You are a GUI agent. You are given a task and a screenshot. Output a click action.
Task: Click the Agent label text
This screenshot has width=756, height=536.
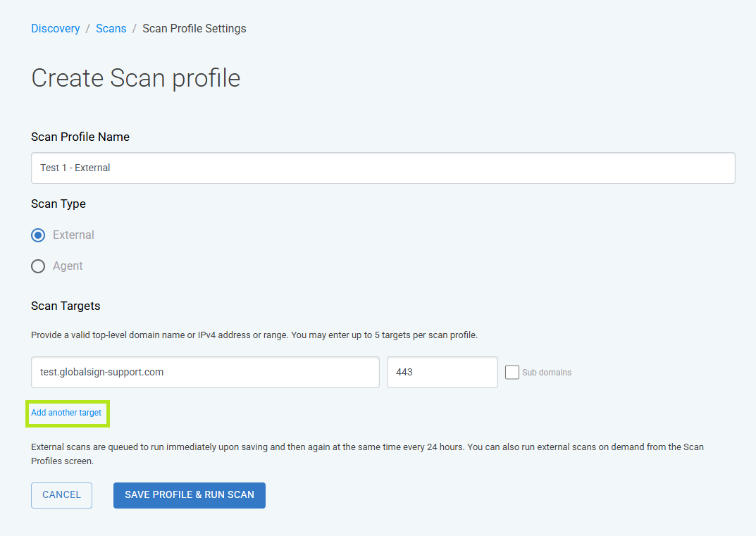(x=68, y=266)
